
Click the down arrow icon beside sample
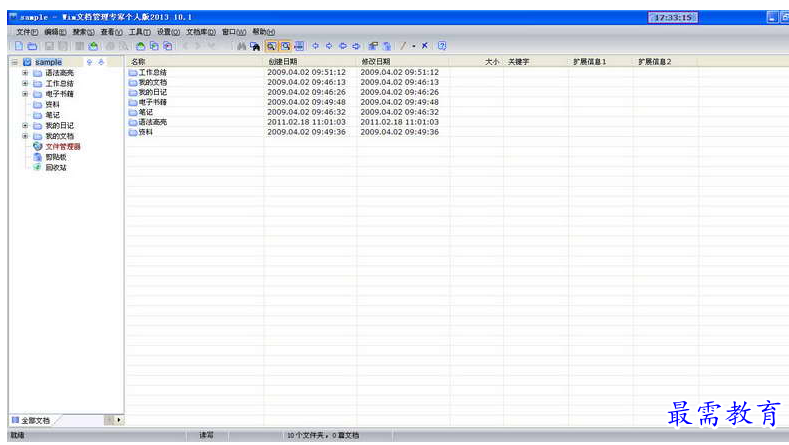101,62
